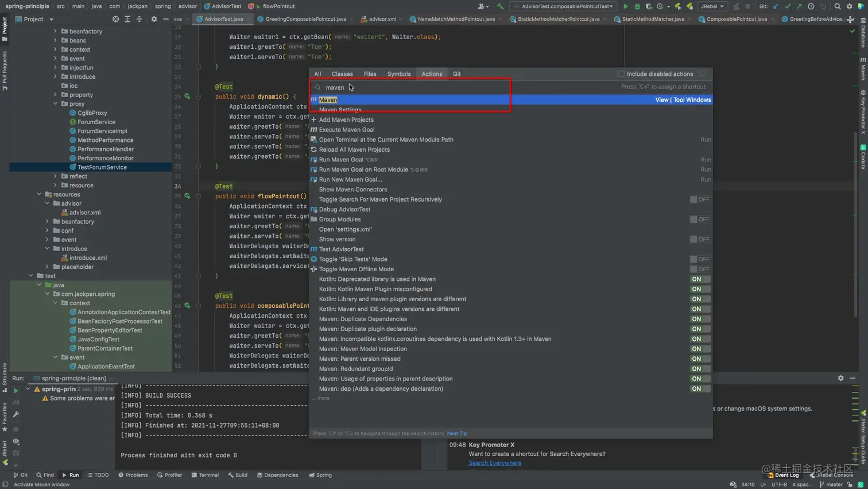868x489 pixels.
Task: Open Problems tool window
Action: (x=133, y=475)
